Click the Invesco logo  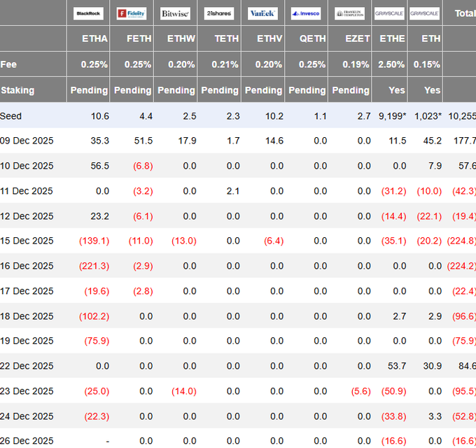[306, 13]
